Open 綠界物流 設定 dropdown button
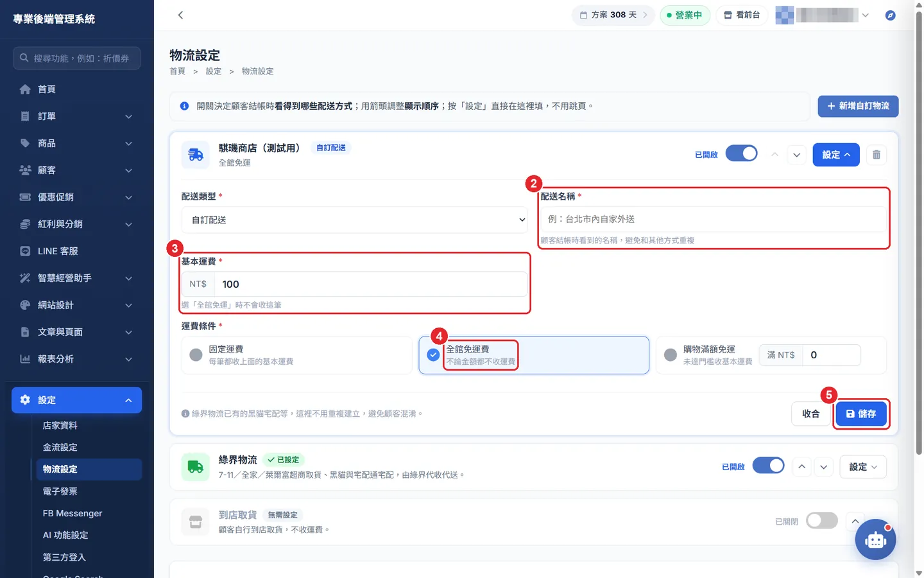 [x=863, y=467]
